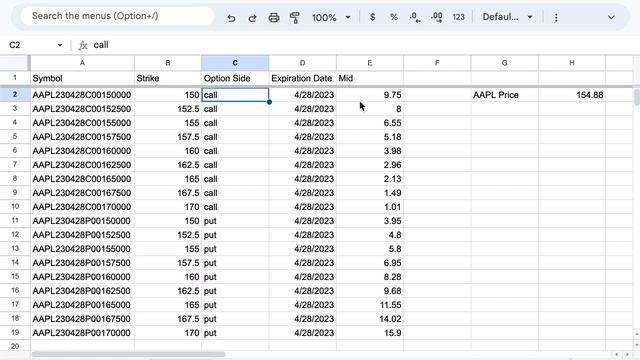Collapse the menus with toolbar chevron
Viewport: 640px width, 360px height.
tap(611, 17)
